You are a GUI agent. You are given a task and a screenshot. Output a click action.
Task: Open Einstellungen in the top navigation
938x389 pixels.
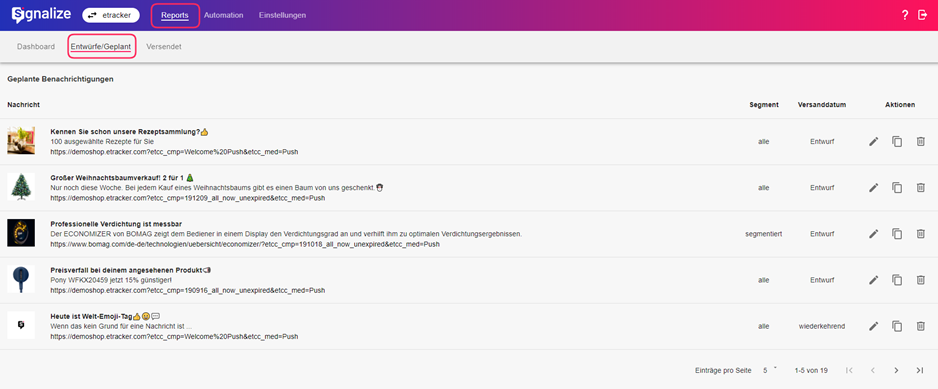tap(282, 16)
